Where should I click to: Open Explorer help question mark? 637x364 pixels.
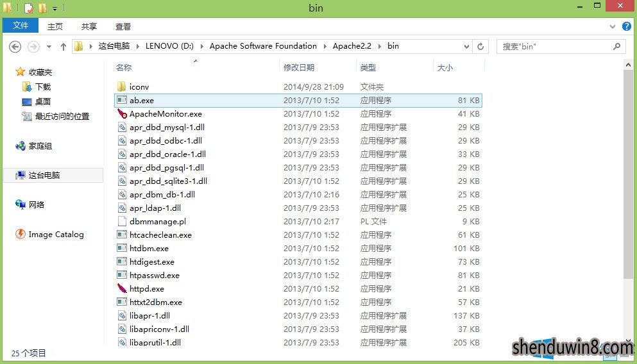(627, 26)
